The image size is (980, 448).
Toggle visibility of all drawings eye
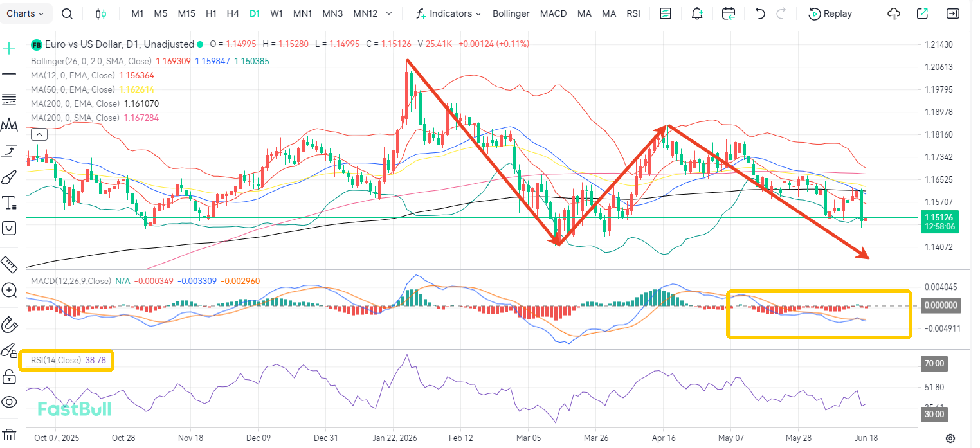pyautogui.click(x=9, y=402)
